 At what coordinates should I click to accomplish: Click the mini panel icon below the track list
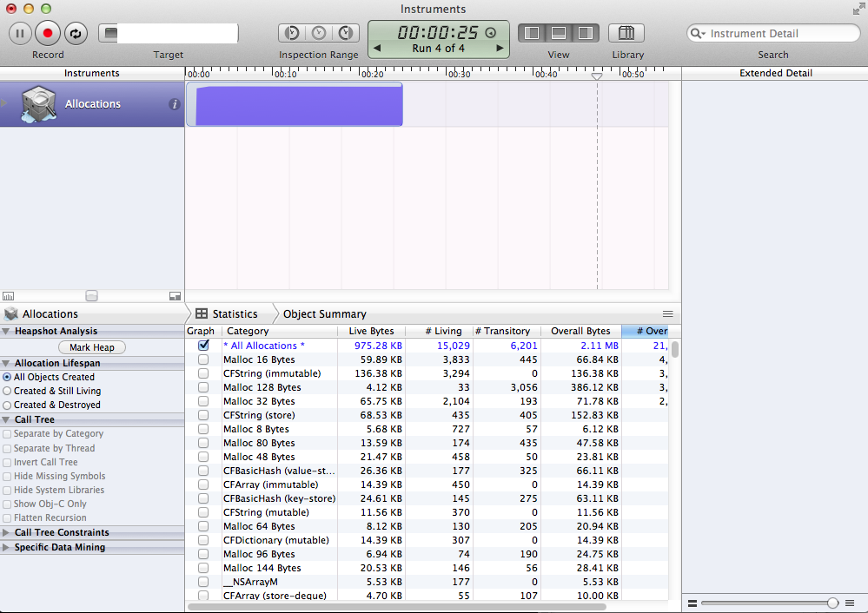pyautogui.click(x=175, y=296)
